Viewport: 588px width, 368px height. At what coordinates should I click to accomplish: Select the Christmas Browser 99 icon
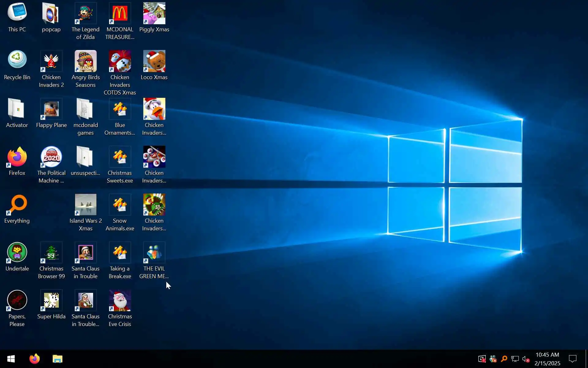coord(51,253)
